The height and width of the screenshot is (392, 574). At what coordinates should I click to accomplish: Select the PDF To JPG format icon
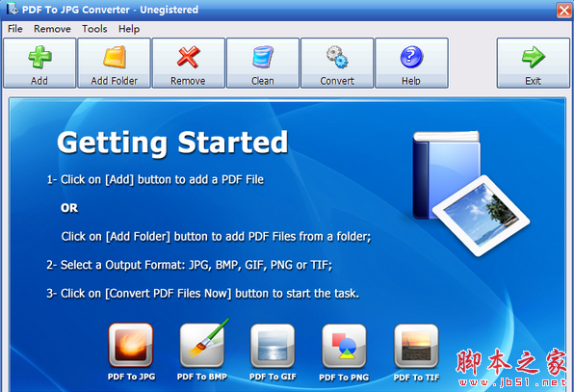click(131, 346)
